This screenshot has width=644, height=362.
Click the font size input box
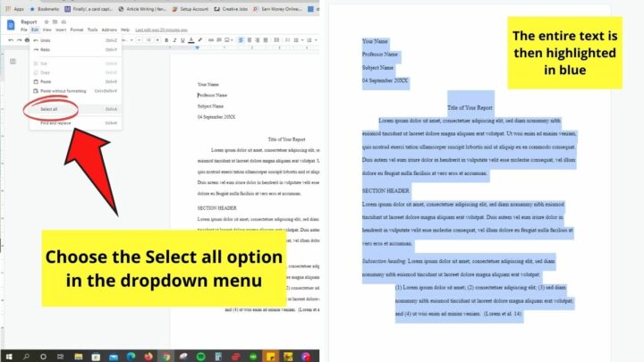point(148,40)
